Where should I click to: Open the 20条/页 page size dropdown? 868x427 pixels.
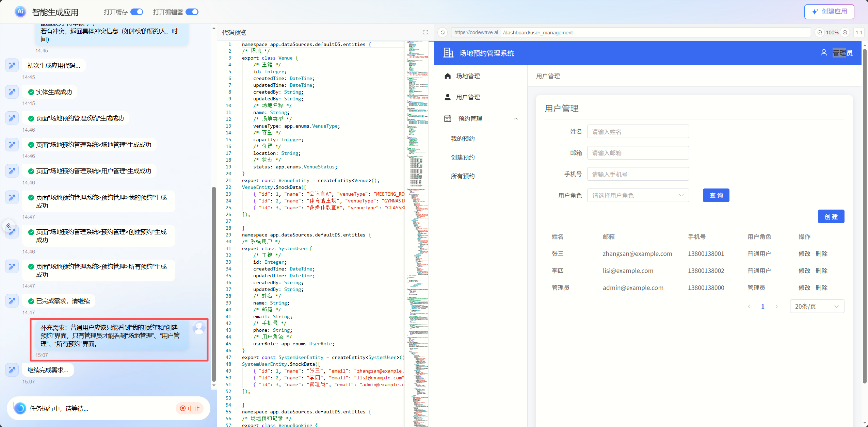coord(817,307)
